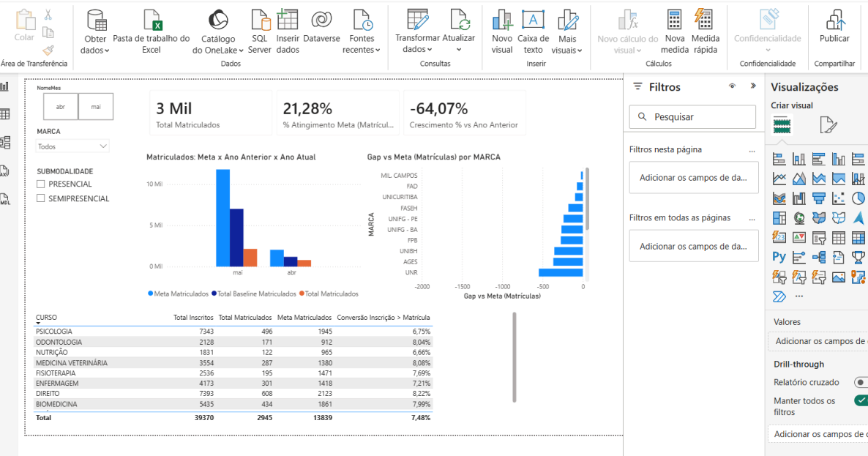Open more options for Filtros nesta página
This screenshot has width=868, height=456.
coord(752,151)
